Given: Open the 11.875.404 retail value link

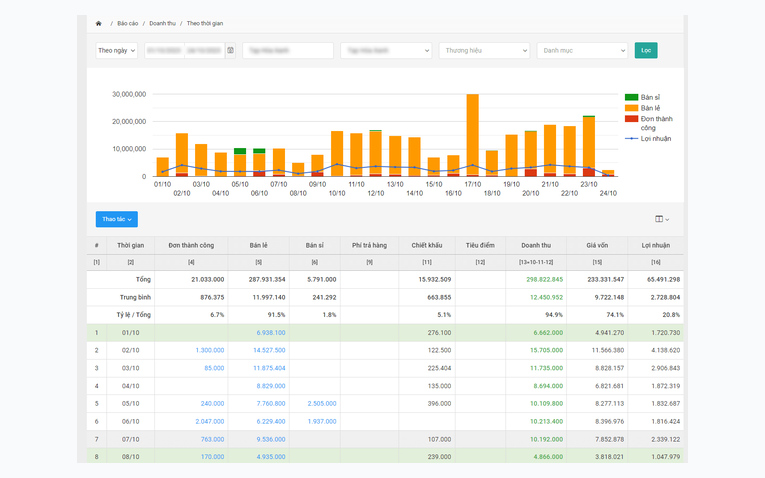Looking at the screenshot, I should tap(269, 368).
